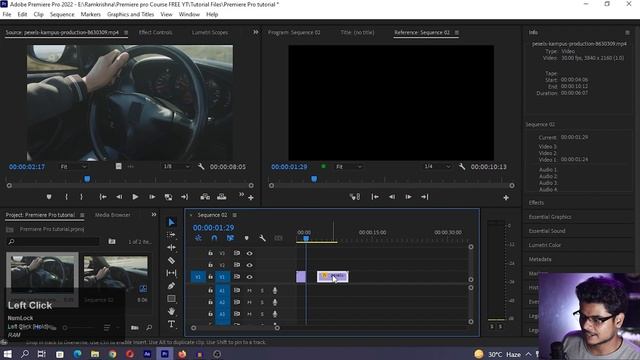Viewport: 640px width, 360px height.
Task: Open Source playback resolution 1/8 dropdown
Action: (x=176, y=167)
